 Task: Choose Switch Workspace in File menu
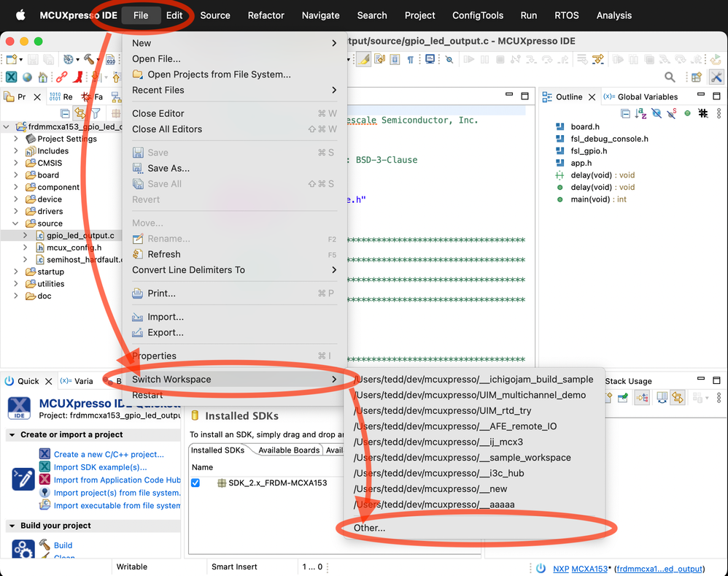(234, 380)
